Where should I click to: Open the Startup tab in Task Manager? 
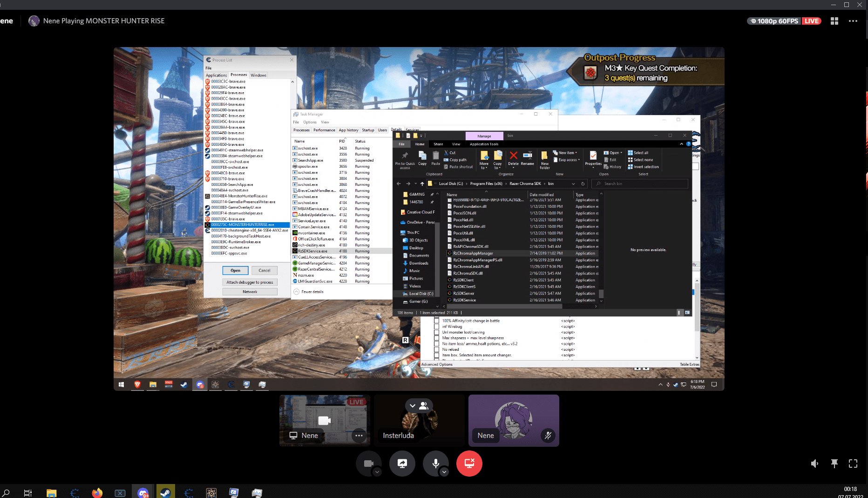(x=368, y=130)
